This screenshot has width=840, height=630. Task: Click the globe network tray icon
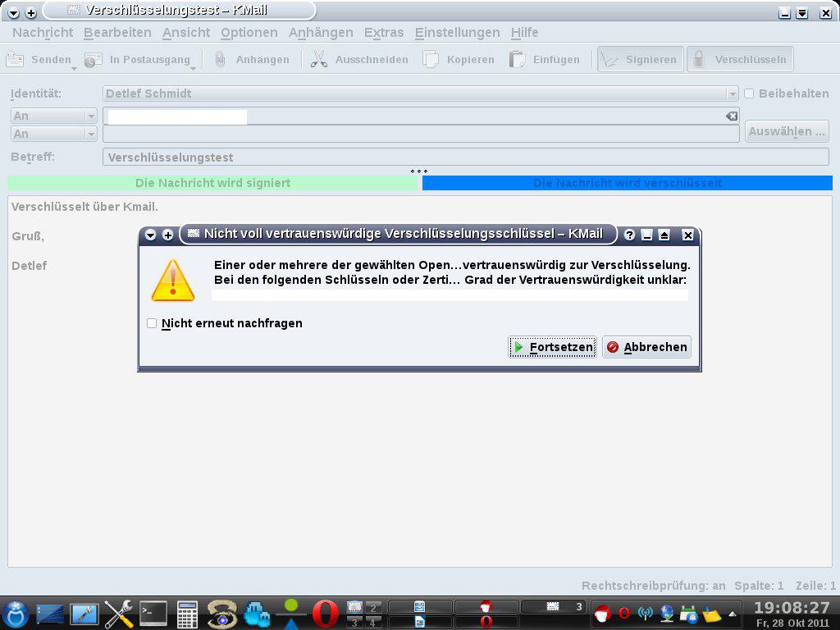(667, 613)
